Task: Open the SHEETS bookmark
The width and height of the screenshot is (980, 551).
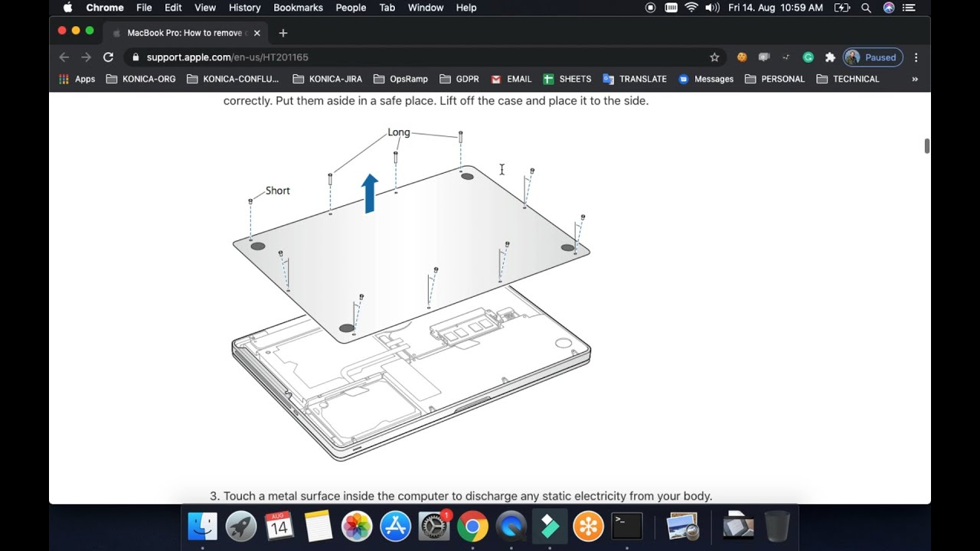Action: point(567,79)
